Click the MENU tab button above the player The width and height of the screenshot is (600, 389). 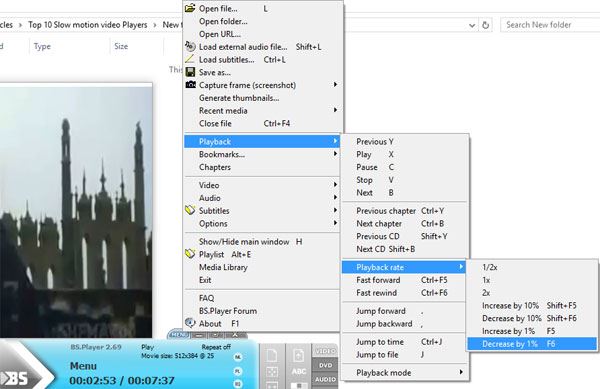pos(179,335)
